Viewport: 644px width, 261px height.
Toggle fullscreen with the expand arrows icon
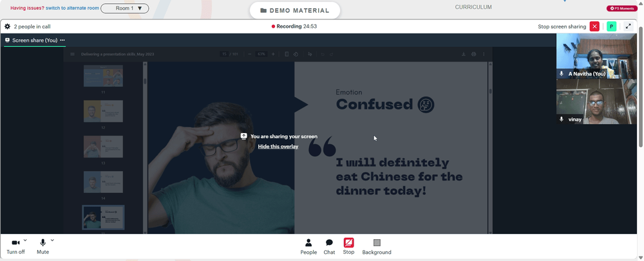click(628, 26)
